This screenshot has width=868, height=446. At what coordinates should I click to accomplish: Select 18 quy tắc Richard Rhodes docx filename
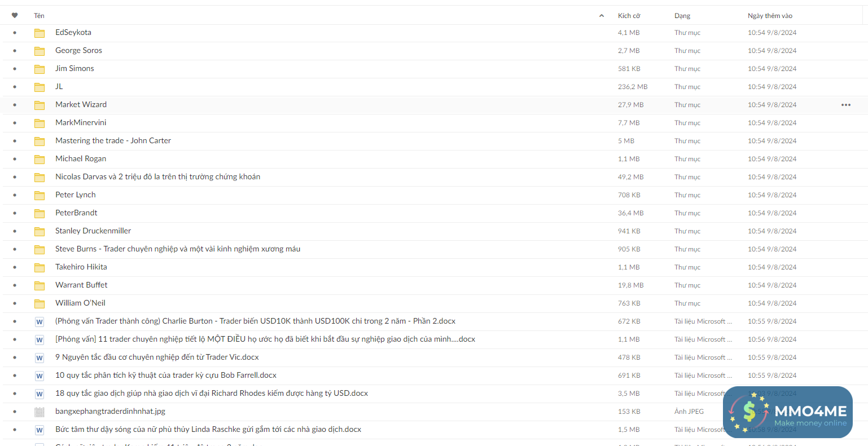(212, 394)
